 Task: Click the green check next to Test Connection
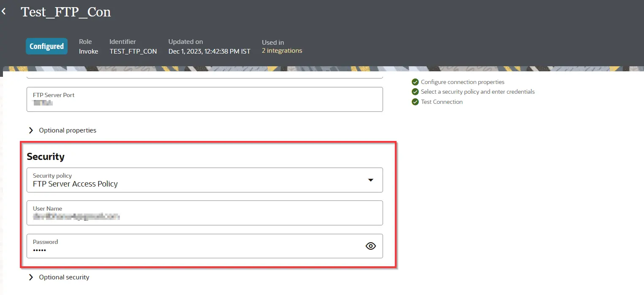pyautogui.click(x=415, y=102)
